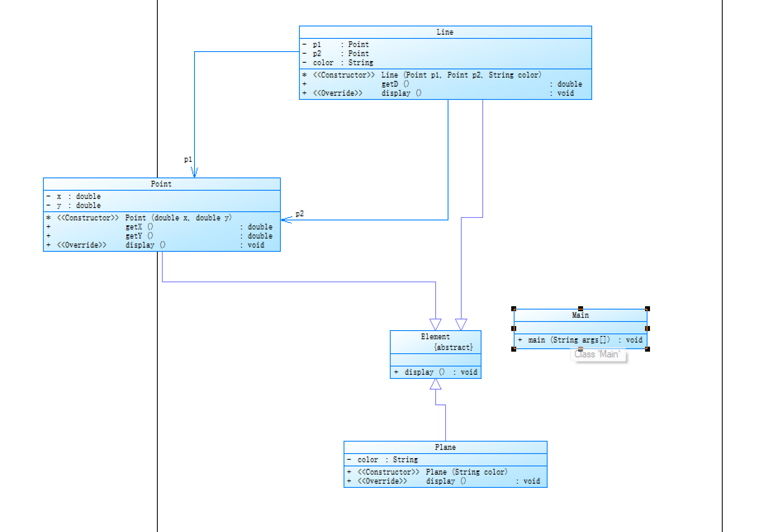
Task: Click the Plane constructor operation
Action: (x=427, y=472)
